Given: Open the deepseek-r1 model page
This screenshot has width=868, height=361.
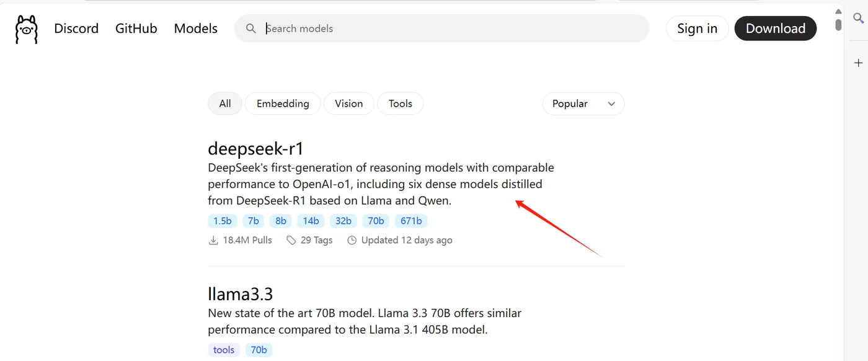Looking at the screenshot, I should (x=255, y=149).
